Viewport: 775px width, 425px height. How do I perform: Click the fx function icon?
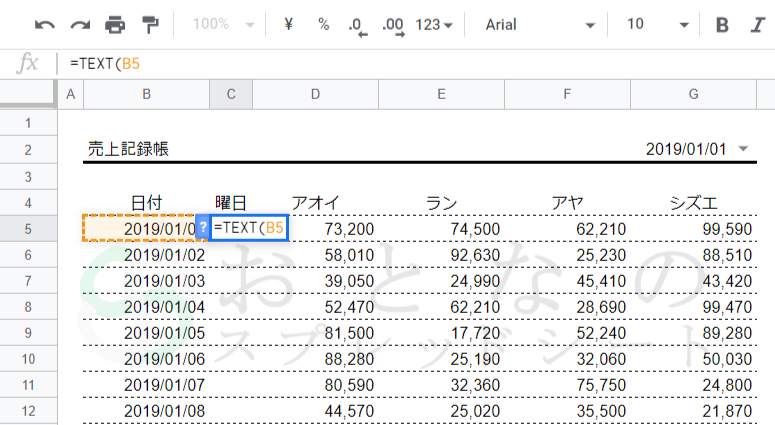[27, 63]
